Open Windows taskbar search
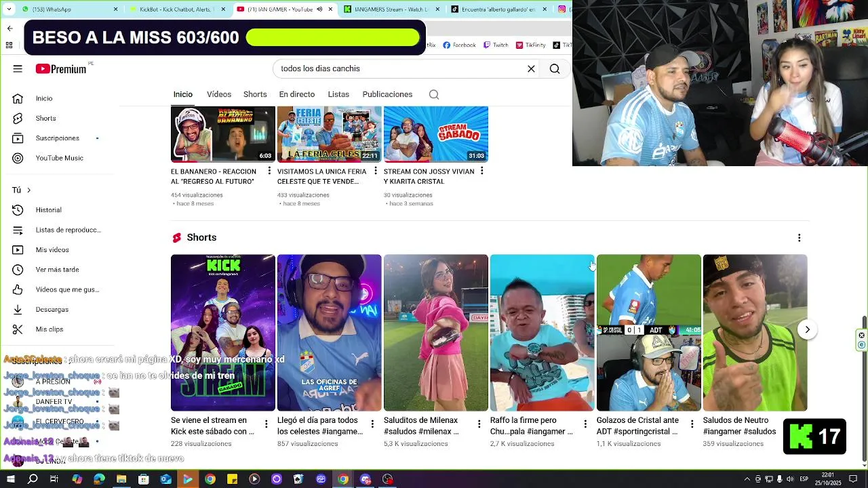This screenshot has height=488, width=868. tap(33, 479)
